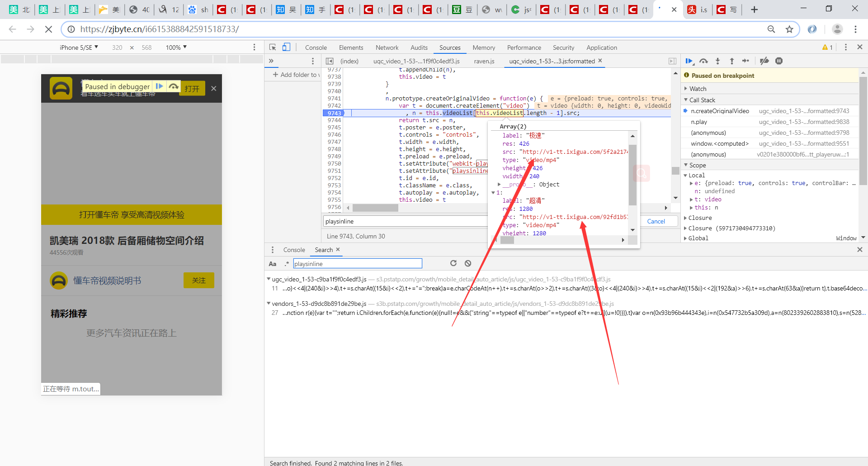Viewport: 868px width, 466px height.
Task: Click the yellow 关注 follow button
Action: pyautogui.click(x=198, y=281)
